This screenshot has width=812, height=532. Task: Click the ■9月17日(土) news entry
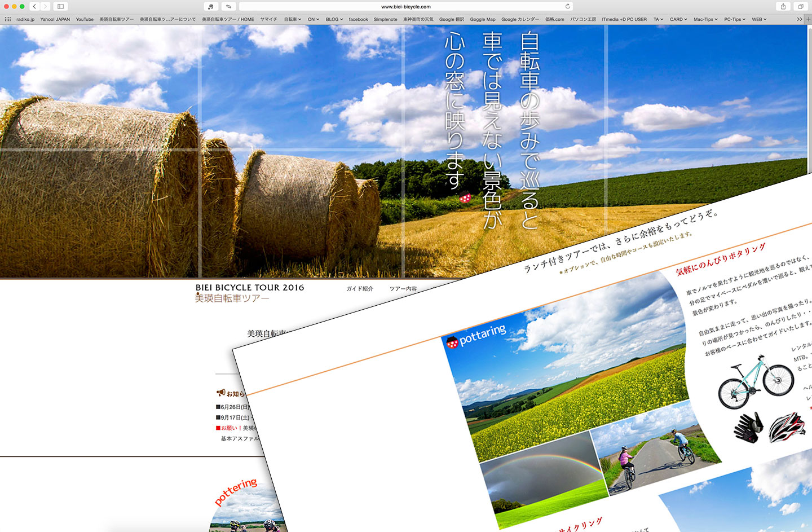click(233, 417)
